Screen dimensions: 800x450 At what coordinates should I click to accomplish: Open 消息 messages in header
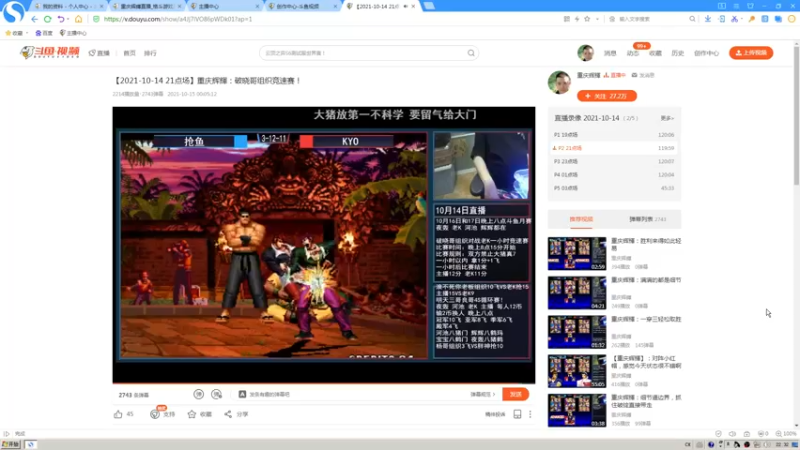coord(610,53)
